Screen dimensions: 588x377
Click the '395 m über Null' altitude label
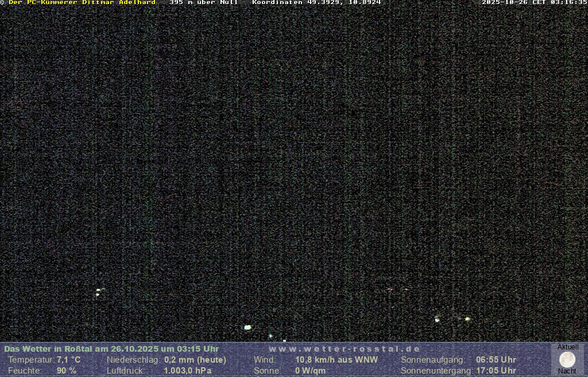click(203, 3)
